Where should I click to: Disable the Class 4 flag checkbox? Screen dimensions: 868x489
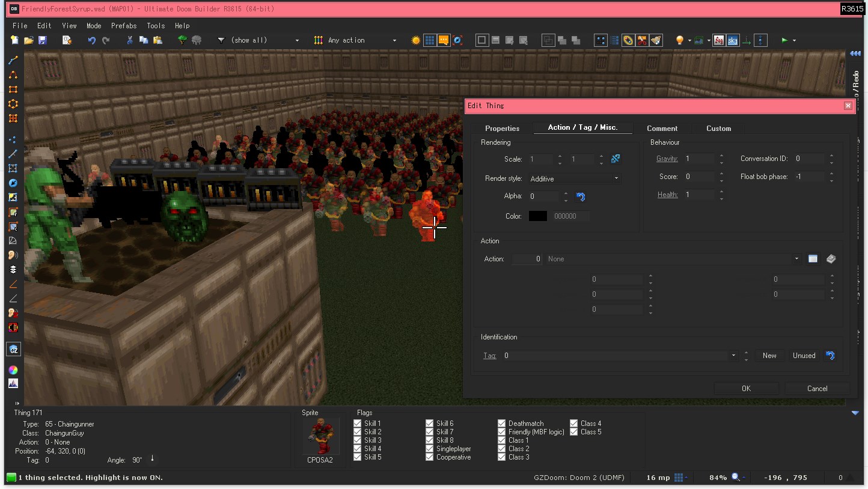(x=574, y=423)
